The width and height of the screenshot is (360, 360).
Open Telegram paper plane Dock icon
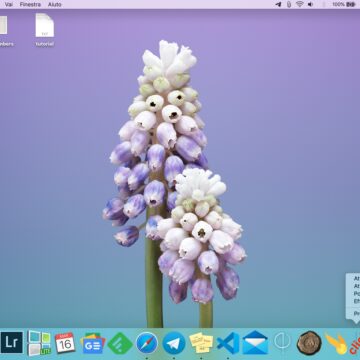[x=174, y=343]
